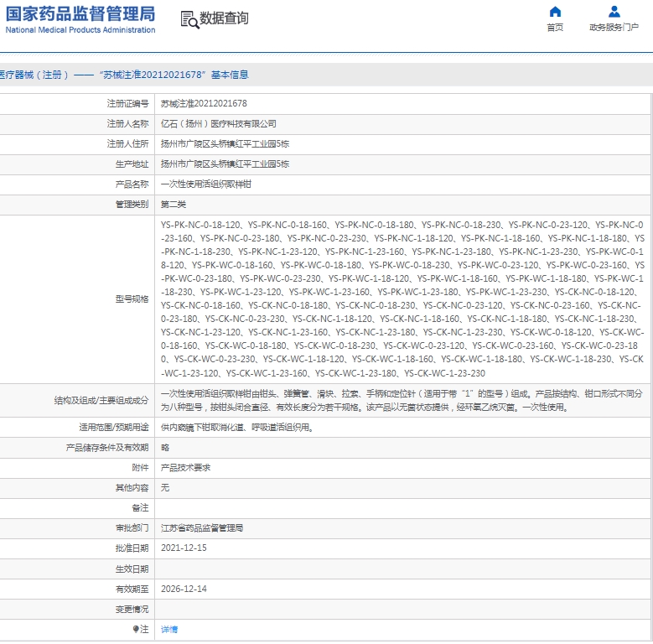Screen dimensions: 653x644
Task: Click the 有效期至 row label
Action: point(132,589)
